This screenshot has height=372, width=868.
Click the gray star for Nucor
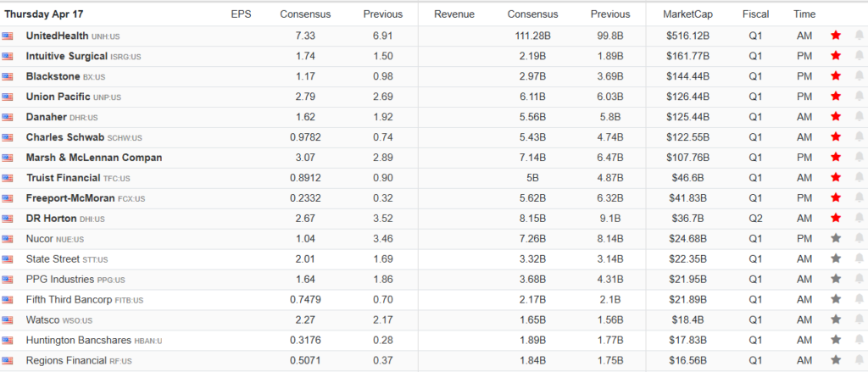coord(836,239)
